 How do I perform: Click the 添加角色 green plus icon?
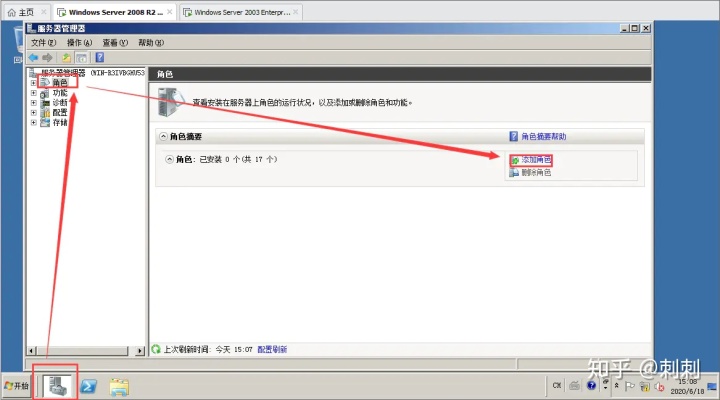pos(515,160)
